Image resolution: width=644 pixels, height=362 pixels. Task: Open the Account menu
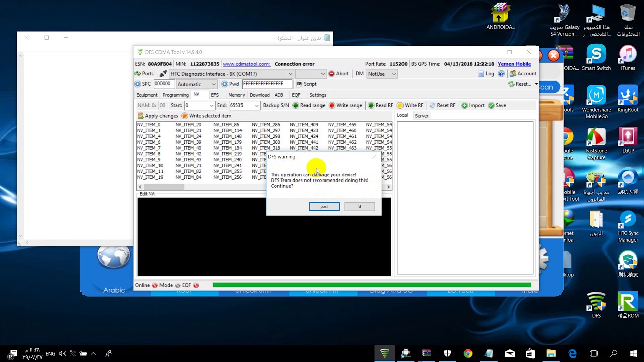[x=523, y=74]
